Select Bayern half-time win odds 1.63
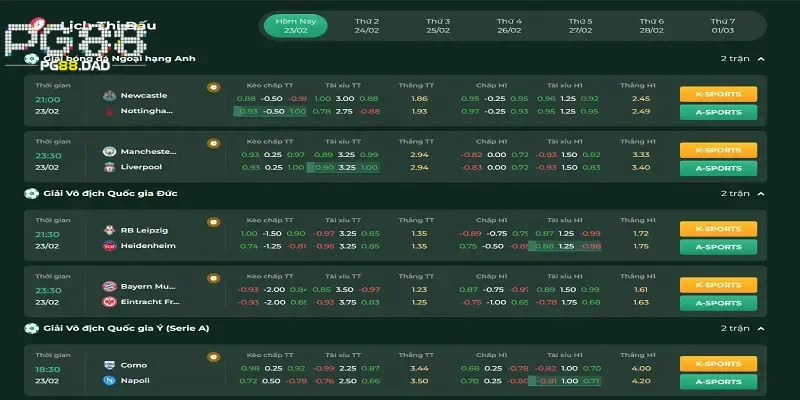This screenshot has height=400, width=800. 640,303
